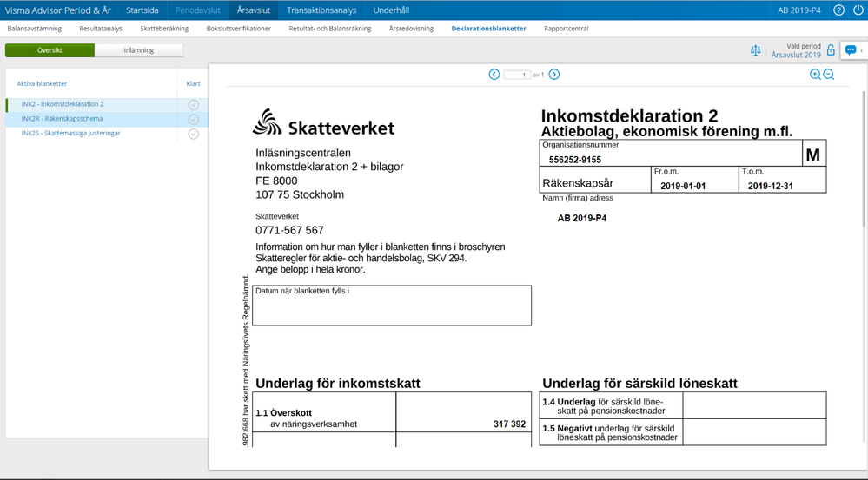Toggle Klart checkmark for INK2 Inkomstdeklaration 2
Screen dimensions: 868x480
194,105
